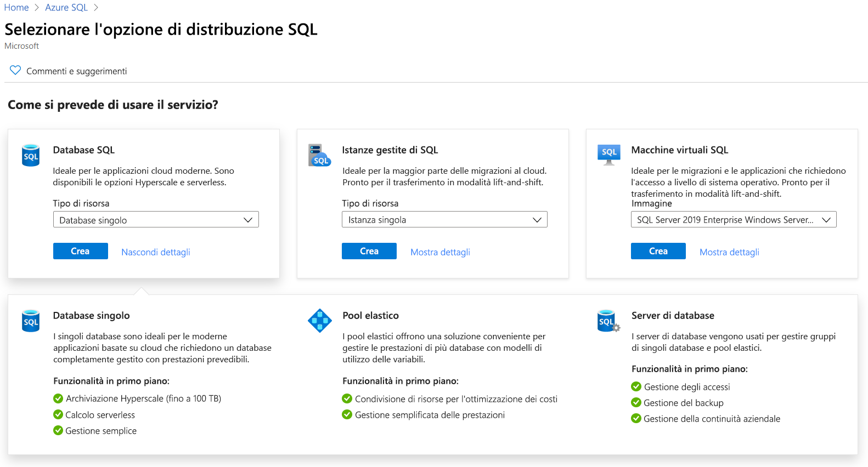Click the Database singolo heading

pos(92,315)
